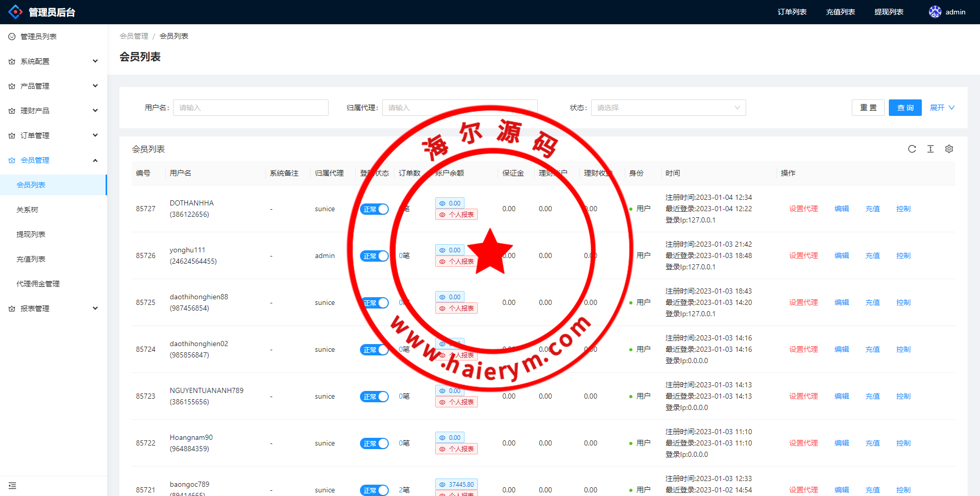The width and height of the screenshot is (980, 496).
Task: Click the refresh icon above the member table
Action: click(x=912, y=149)
